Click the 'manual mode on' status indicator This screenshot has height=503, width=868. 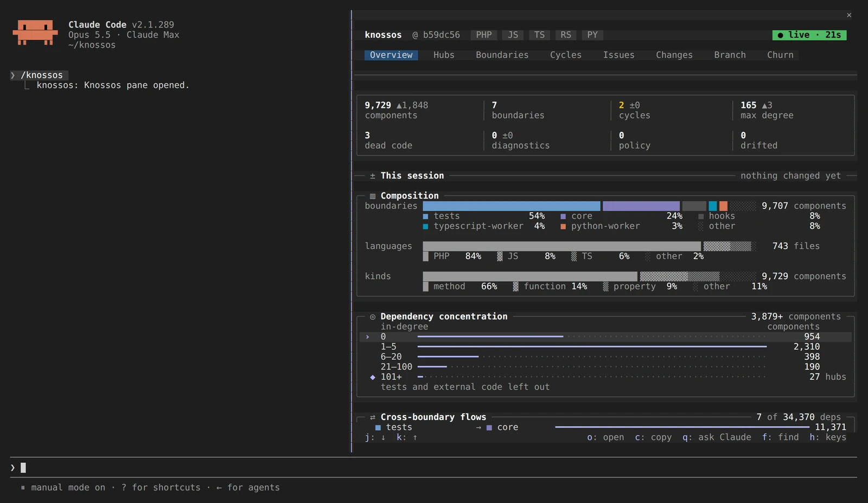pos(63,488)
